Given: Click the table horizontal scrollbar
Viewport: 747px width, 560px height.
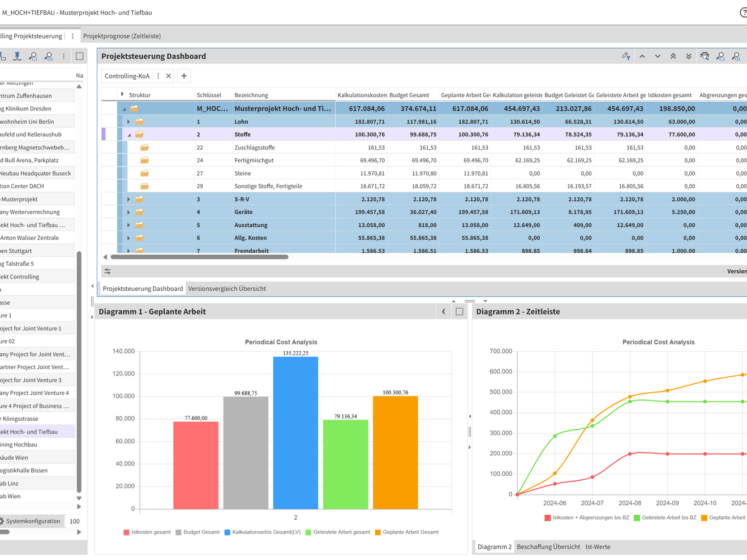Looking at the screenshot, I should tap(200, 257).
